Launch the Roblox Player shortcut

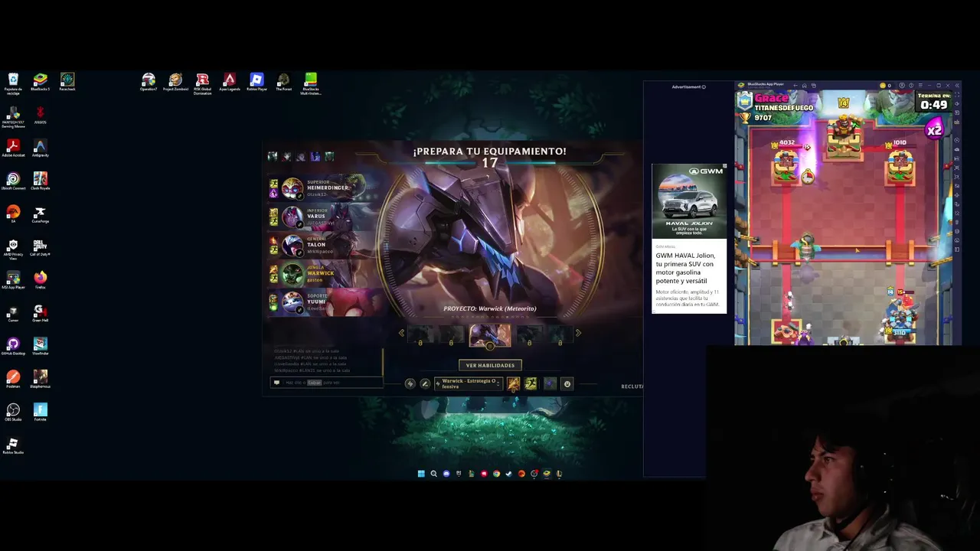coord(256,82)
